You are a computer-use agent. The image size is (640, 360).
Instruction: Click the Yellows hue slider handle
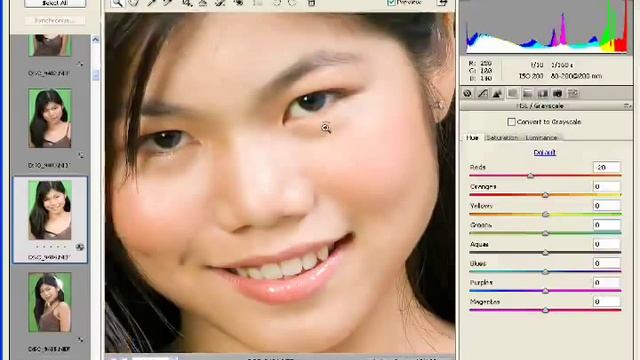click(545, 214)
